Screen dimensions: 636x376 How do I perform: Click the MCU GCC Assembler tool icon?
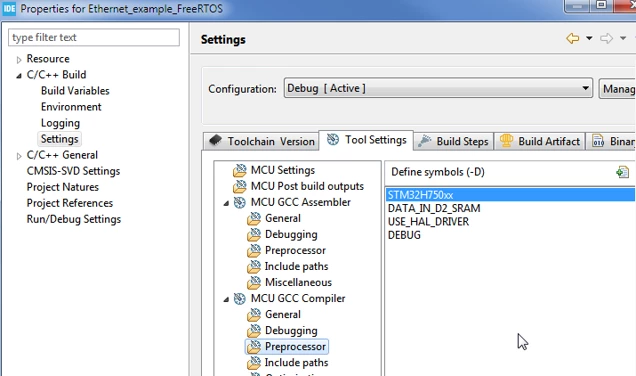240,202
